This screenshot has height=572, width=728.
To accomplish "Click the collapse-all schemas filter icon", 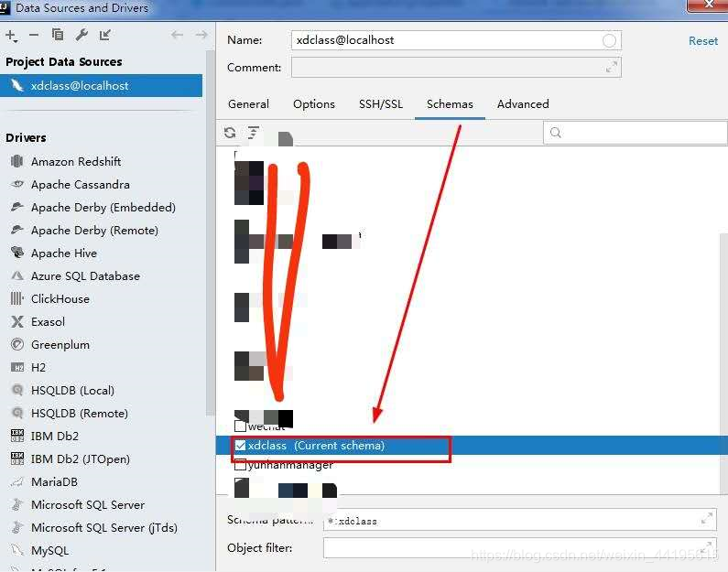I will pyautogui.click(x=253, y=133).
